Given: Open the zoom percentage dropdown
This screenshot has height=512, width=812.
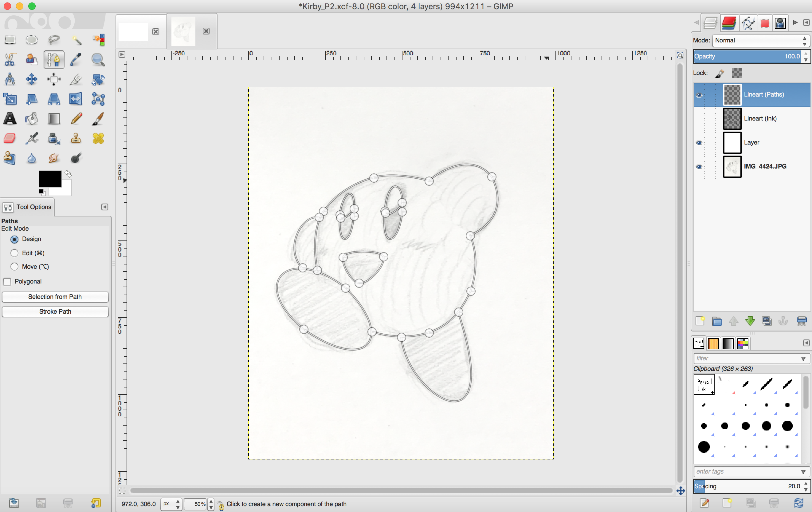Looking at the screenshot, I should coord(211,504).
